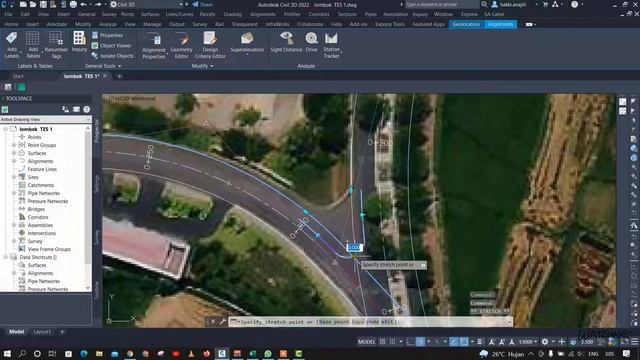Open the File menu
Viewport: 640px width, 360px height.
coord(9,14)
